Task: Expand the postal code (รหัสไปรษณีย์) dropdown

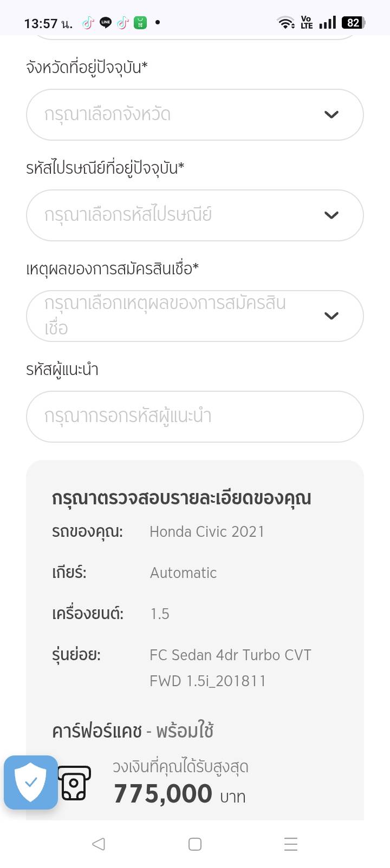Action: pyautogui.click(x=194, y=215)
